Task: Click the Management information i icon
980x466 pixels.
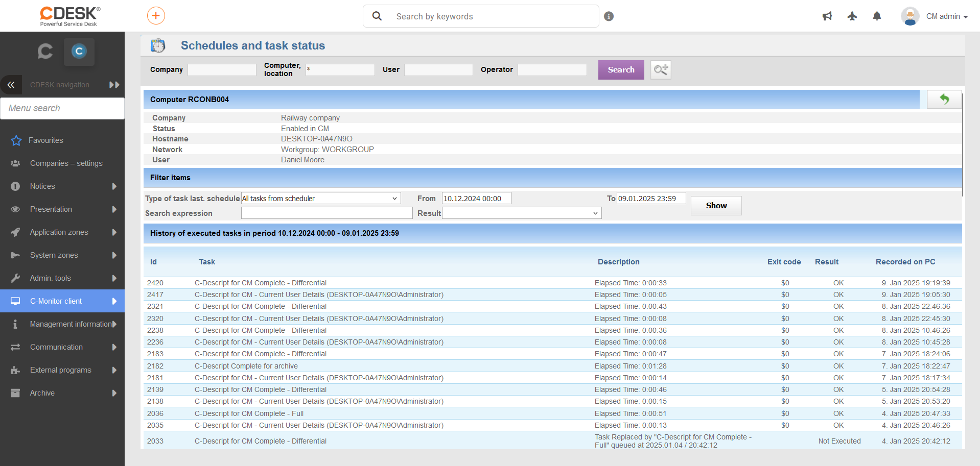Action: coord(15,324)
